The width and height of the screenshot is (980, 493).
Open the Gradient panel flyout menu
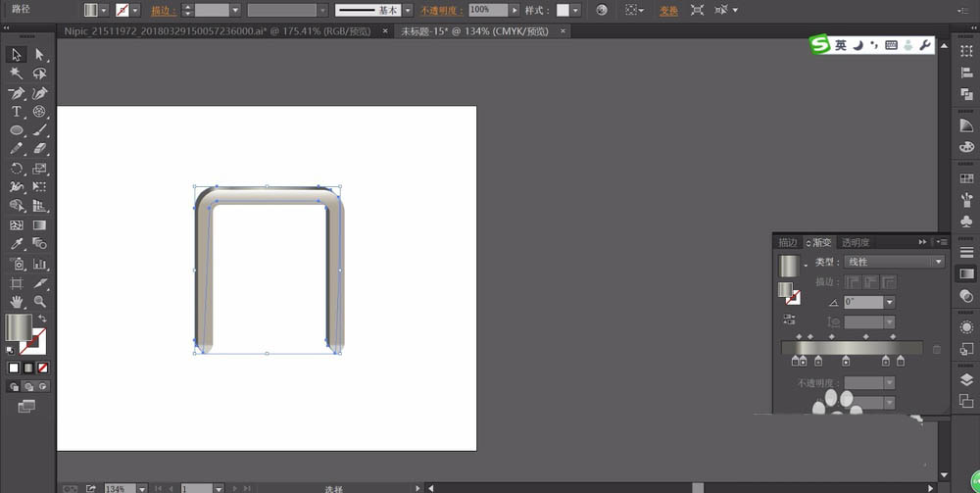tap(941, 242)
